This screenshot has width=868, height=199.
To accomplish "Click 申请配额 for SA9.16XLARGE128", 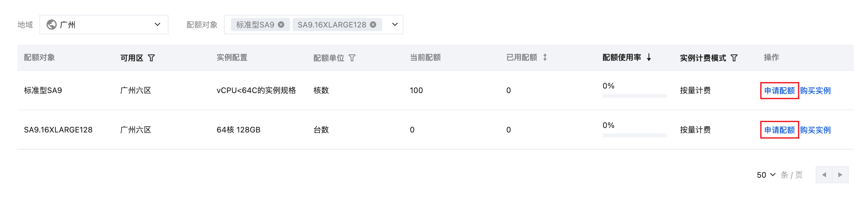I will click(x=779, y=130).
